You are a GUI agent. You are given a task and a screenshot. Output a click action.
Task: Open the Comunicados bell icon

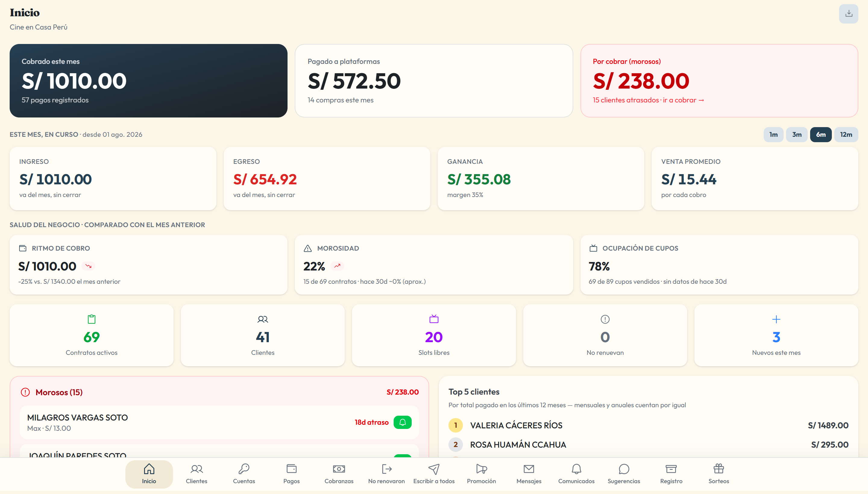576,469
